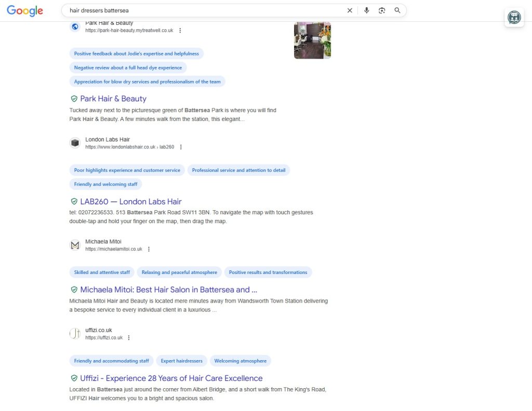Click the Google logo
Screen dimensions: 532x411
(25, 11)
